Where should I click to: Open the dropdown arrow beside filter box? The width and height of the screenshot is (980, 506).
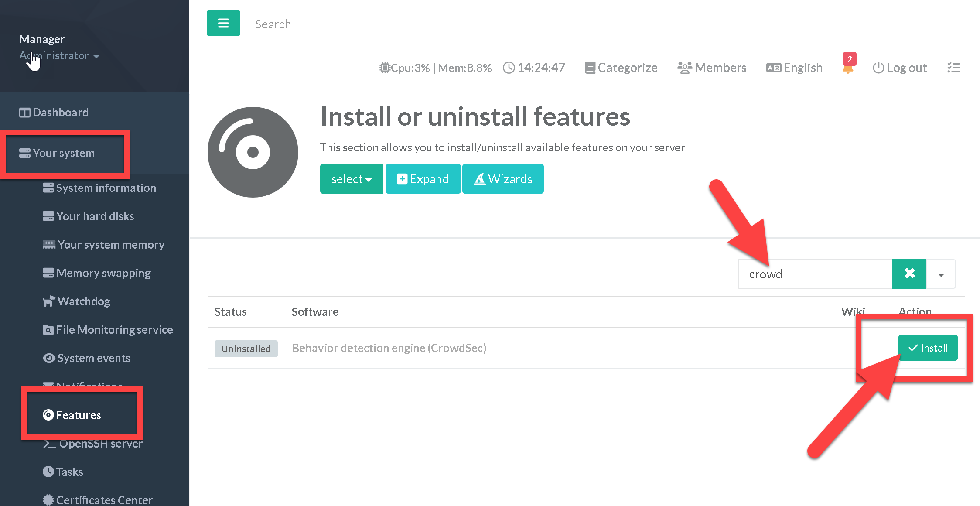[x=941, y=274]
